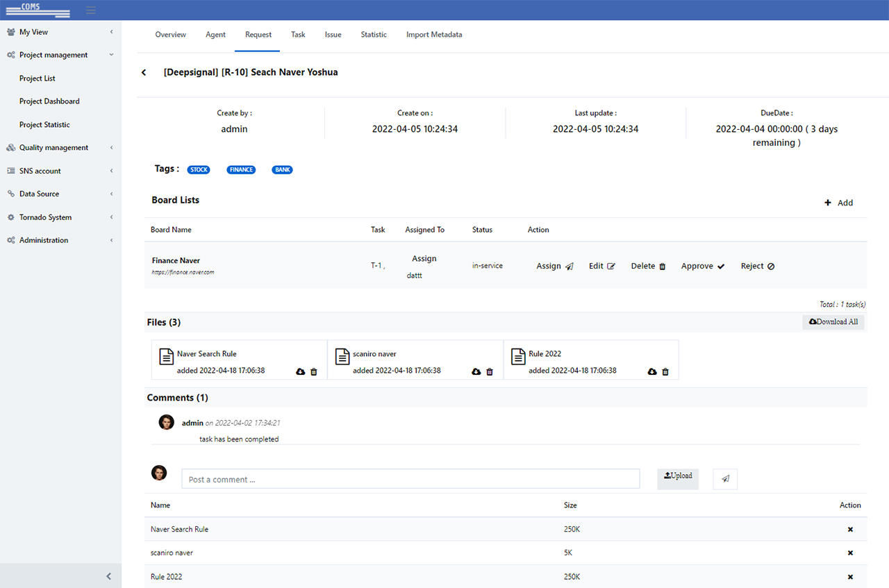This screenshot has height=588, width=889.
Task: Remove Naver Search Rule from upload list
Action: tap(850, 530)
